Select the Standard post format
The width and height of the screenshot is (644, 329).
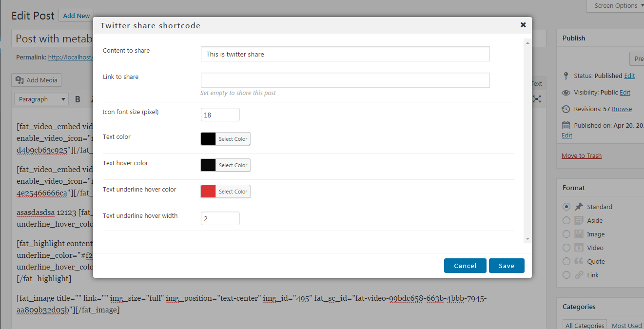pyautogui.click(x=566, y=207)
